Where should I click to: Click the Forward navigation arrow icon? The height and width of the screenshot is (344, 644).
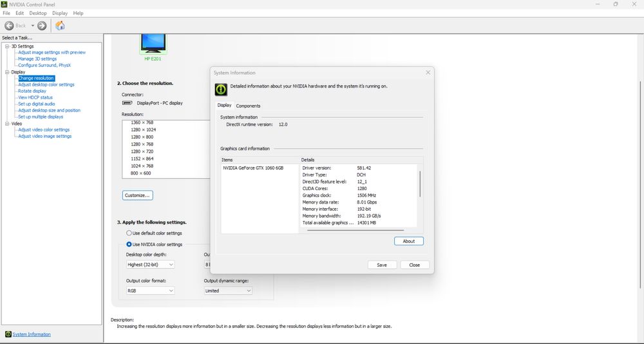click(42, 26)
